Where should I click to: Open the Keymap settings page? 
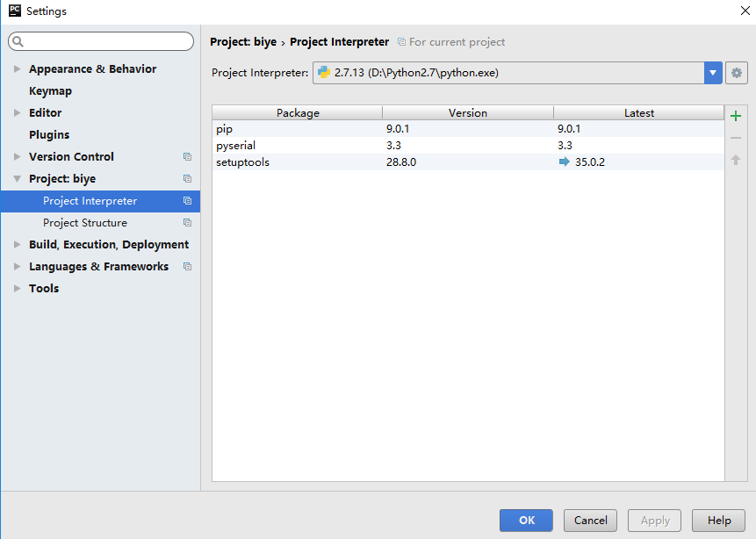pyautogui.click(x=50, y=91)
